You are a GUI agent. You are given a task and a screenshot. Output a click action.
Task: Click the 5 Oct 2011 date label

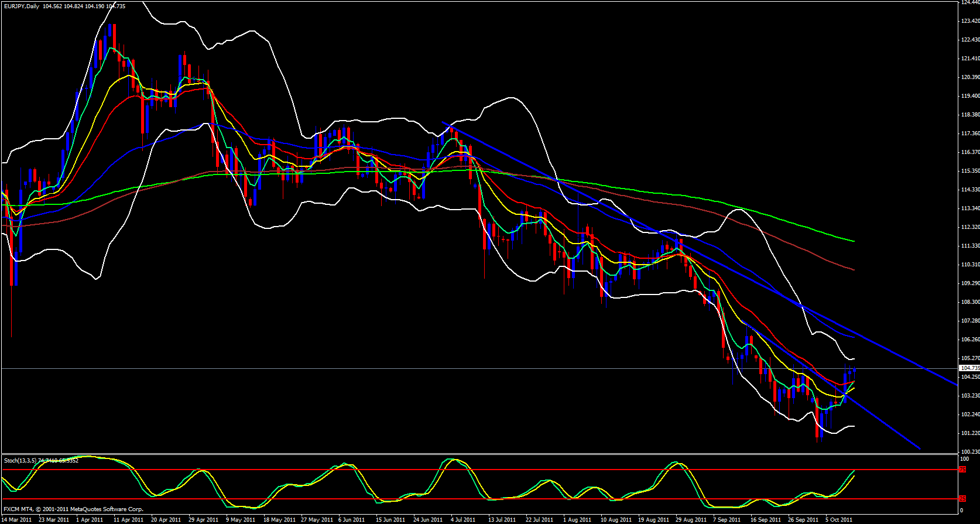839,520
